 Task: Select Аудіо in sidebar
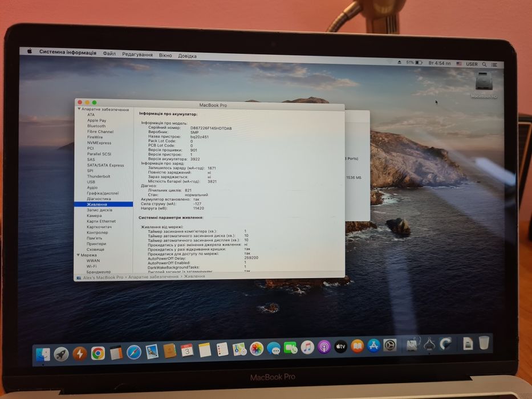pos(92,188)
